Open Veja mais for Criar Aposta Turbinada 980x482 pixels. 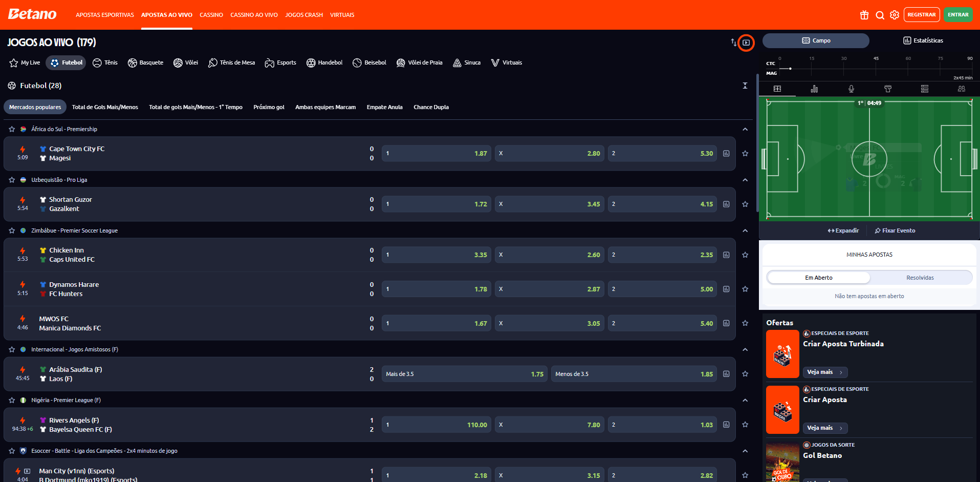click(825, 372)
